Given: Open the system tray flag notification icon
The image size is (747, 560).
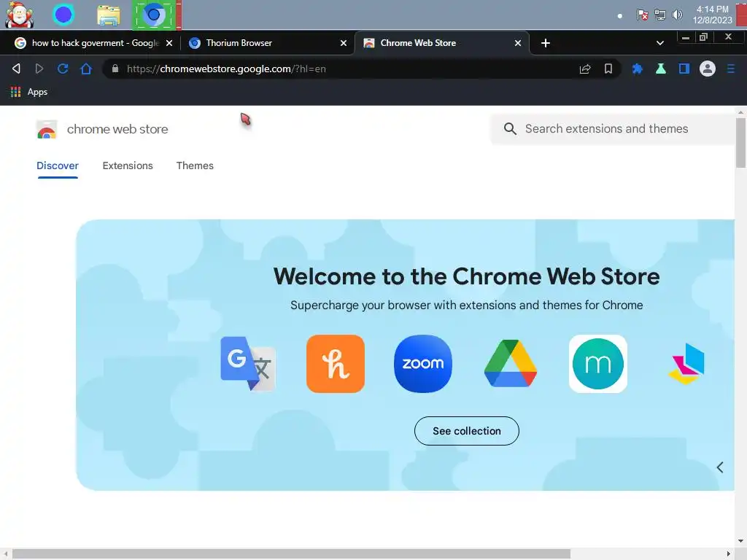Looking at the screenshot, I should [642, 15].
